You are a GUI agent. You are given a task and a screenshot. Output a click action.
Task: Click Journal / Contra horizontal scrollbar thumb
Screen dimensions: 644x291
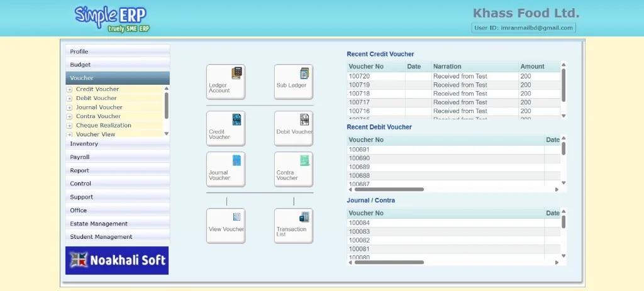(x=389, y=262)
